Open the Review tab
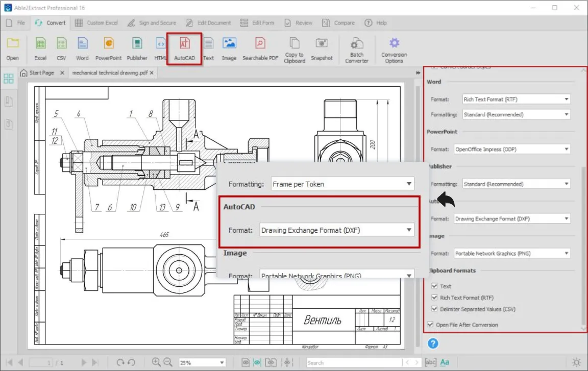The height and width of the screenshot is (371, 588). click(x=299, y=23)
